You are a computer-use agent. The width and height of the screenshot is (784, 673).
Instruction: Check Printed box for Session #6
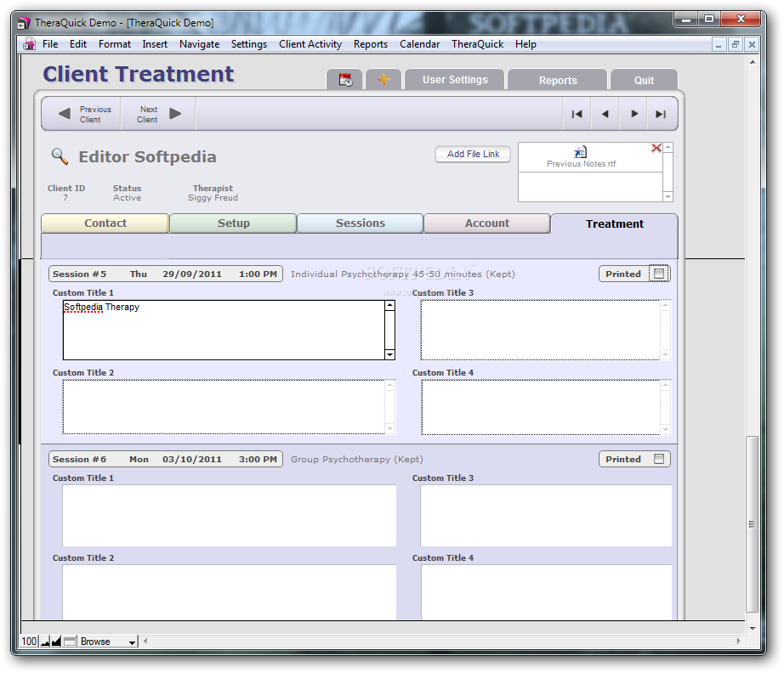click(659, 459)
